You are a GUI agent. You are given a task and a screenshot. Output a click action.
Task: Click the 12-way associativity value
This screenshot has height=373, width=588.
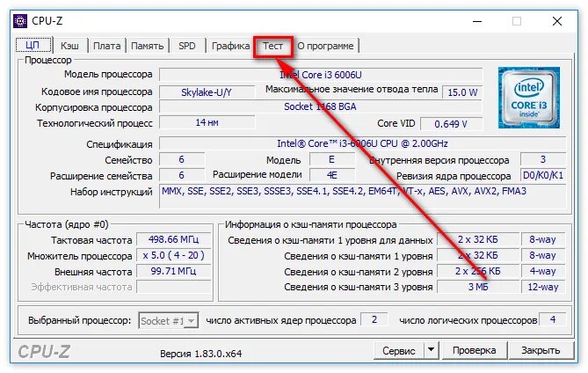pyautogui.click(x=542, y=287)
